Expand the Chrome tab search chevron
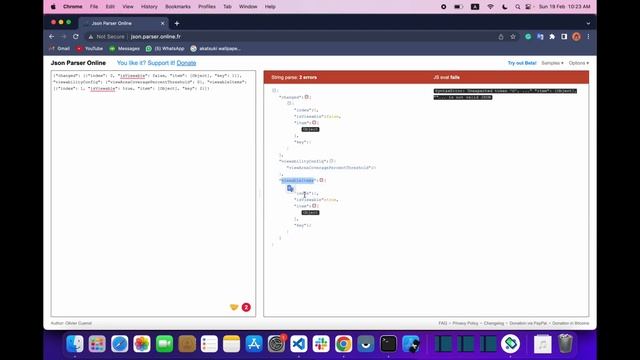 [x=588, y=23]
